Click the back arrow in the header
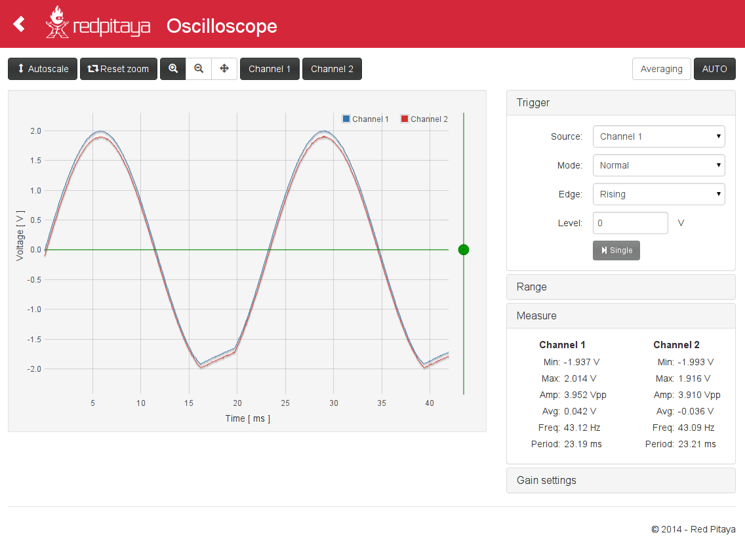Viewport: 745px width, 560px height. pos(19,24)
